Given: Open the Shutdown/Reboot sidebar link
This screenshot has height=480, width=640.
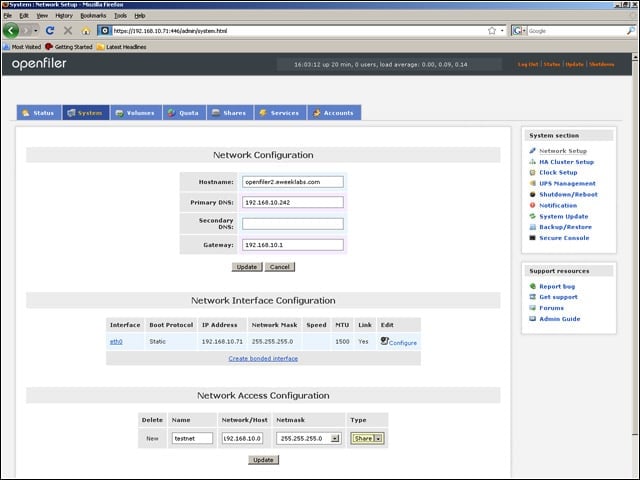Looking at the screenshot, I should [x=568, y=195].
